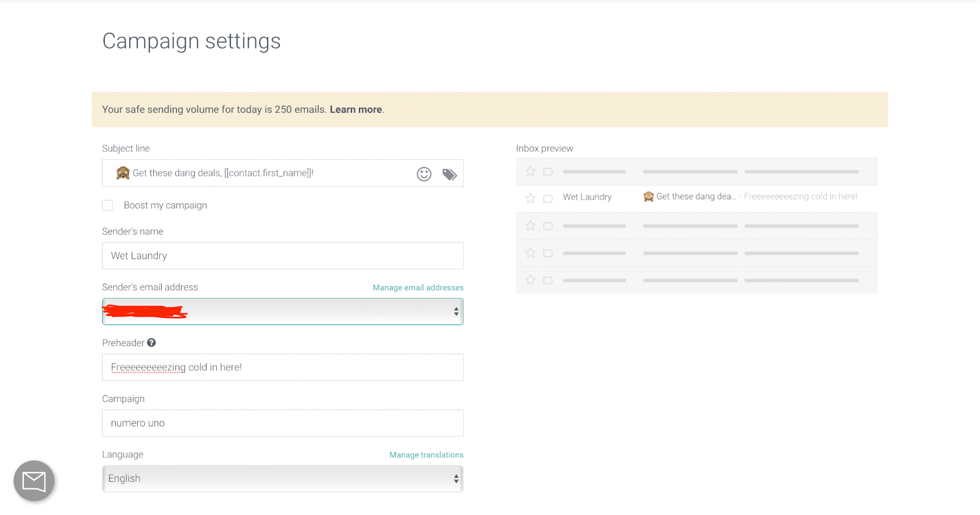Click the Preheader text field

click(x=282, y=367)
